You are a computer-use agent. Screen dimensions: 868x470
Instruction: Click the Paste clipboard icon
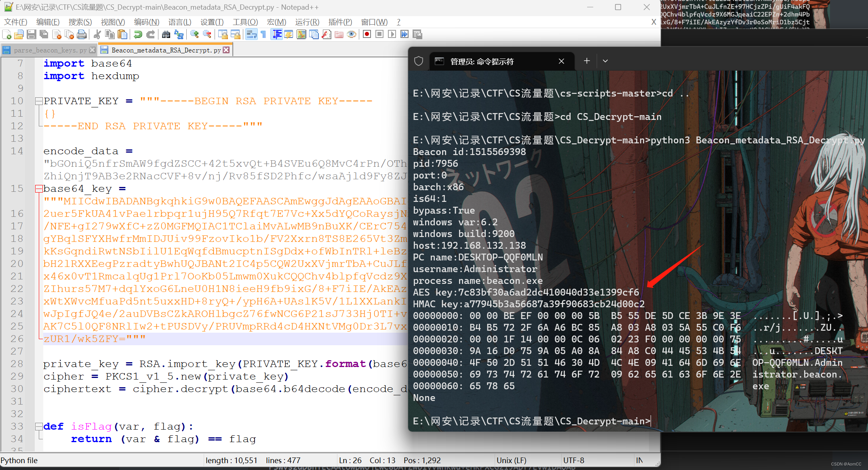(x=122, y=35)
